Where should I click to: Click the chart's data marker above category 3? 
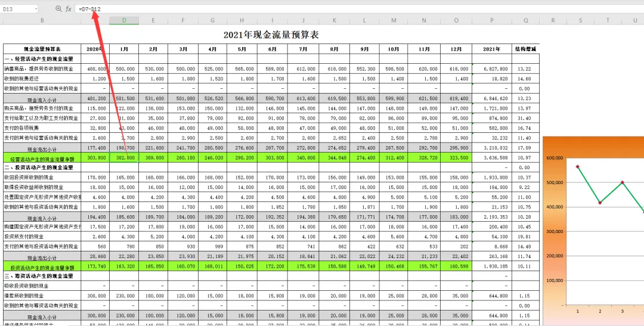[623, 182]
